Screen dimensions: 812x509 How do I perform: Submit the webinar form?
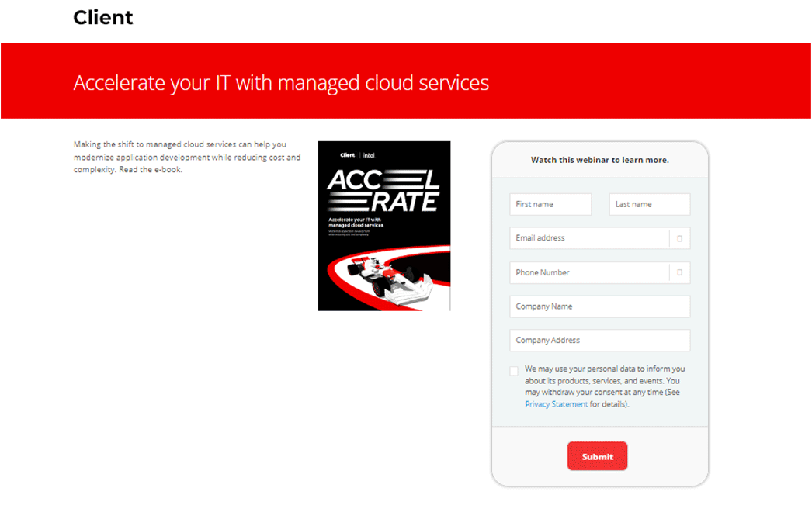tap(598, 456)
